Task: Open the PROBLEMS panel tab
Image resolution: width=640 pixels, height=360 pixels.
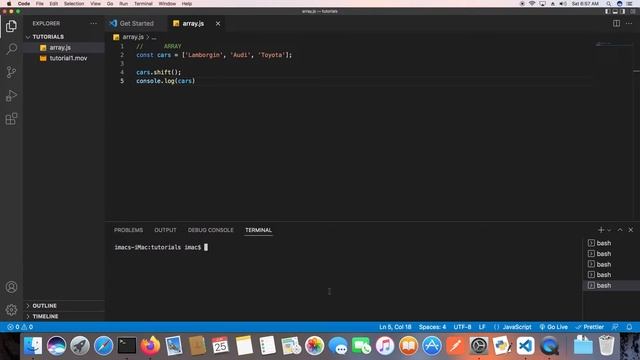Action: click(128, 230)
